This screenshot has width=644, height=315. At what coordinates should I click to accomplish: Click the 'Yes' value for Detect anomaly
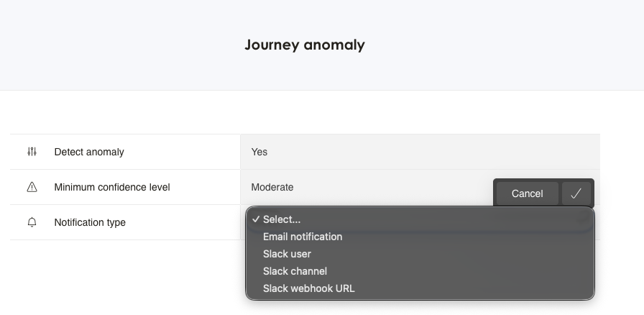(x=259, y=152)
